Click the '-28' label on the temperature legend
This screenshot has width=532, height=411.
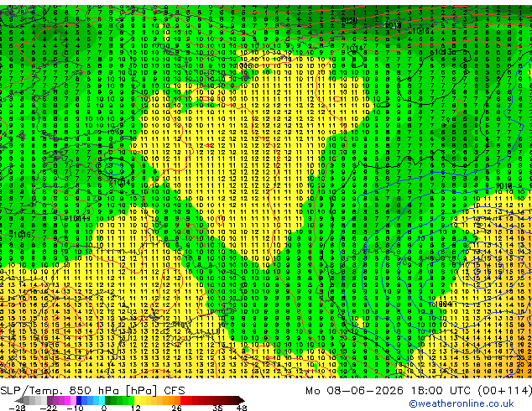point(17,408)
